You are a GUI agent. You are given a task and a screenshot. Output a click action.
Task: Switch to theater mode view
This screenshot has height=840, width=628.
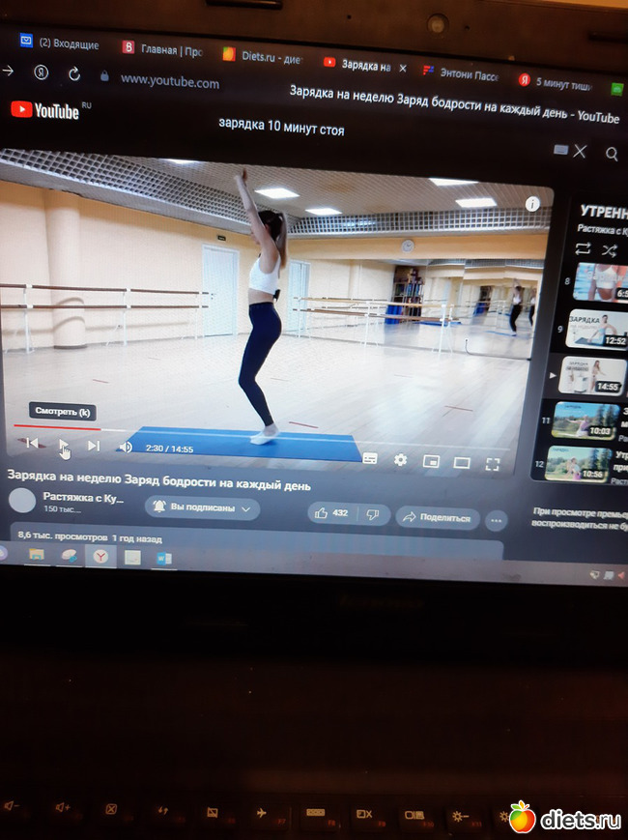tap(462, 463)
